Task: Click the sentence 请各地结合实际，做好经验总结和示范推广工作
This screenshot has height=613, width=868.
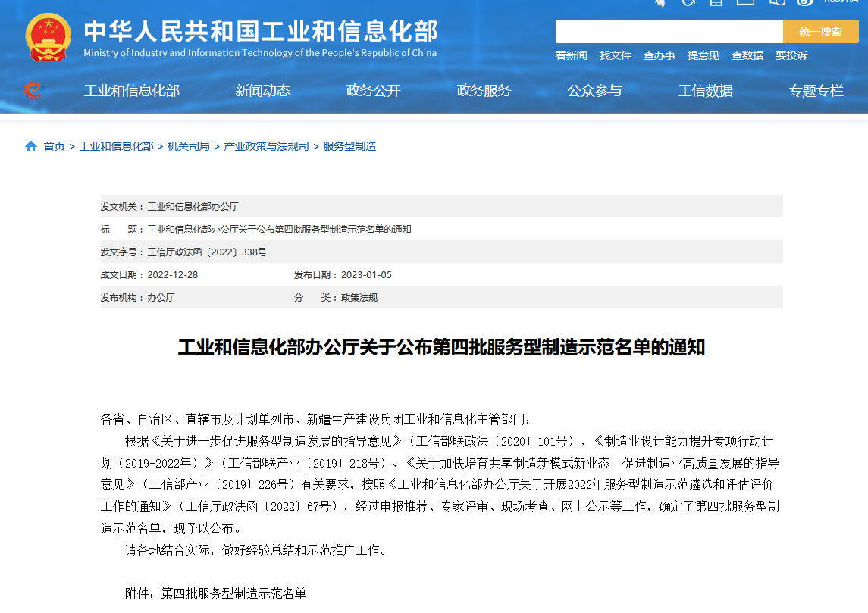Action: [x=255, y=550]
